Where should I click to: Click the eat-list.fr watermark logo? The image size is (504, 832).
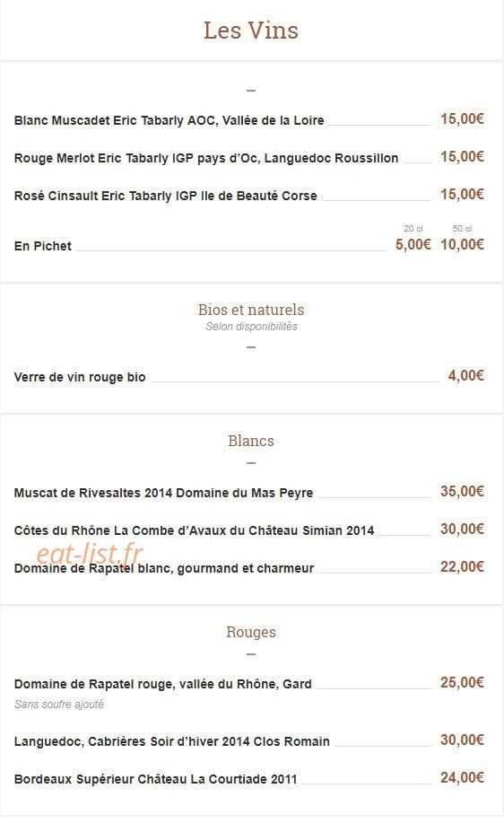[x=89, y=554]
